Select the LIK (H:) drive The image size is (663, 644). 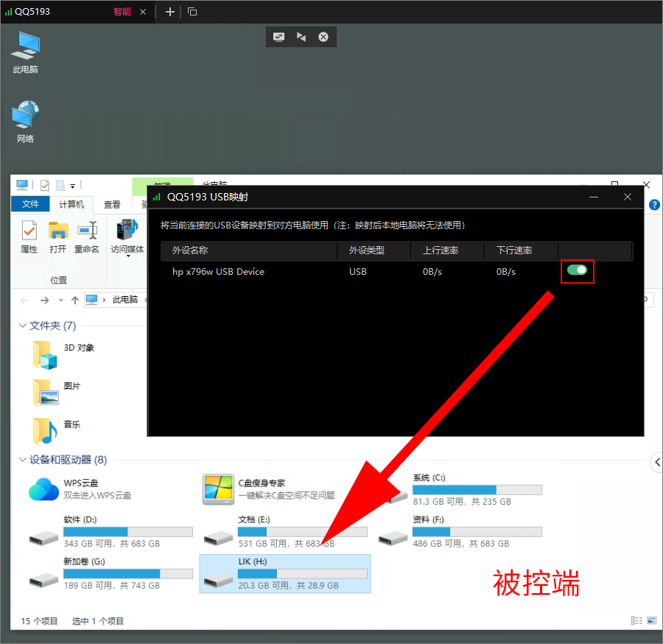click(x=285, y=573)
